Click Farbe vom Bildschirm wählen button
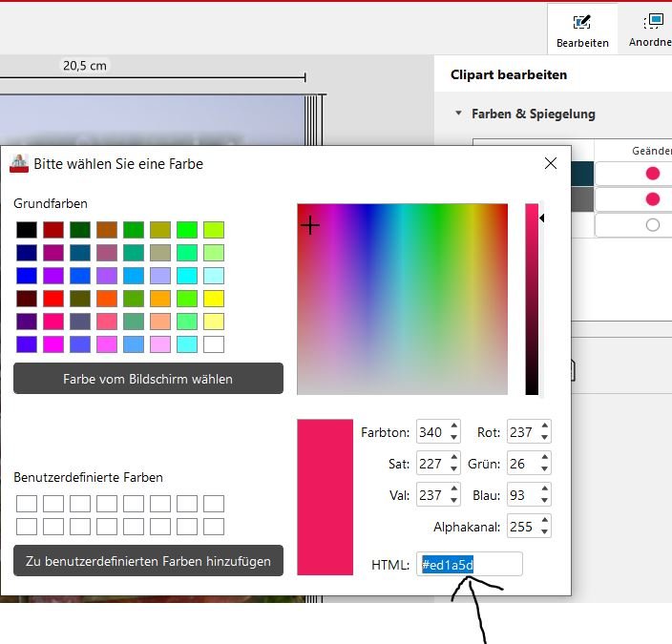Screen dimensions: 672x644 pyautogui.click(x=148, y=379)
